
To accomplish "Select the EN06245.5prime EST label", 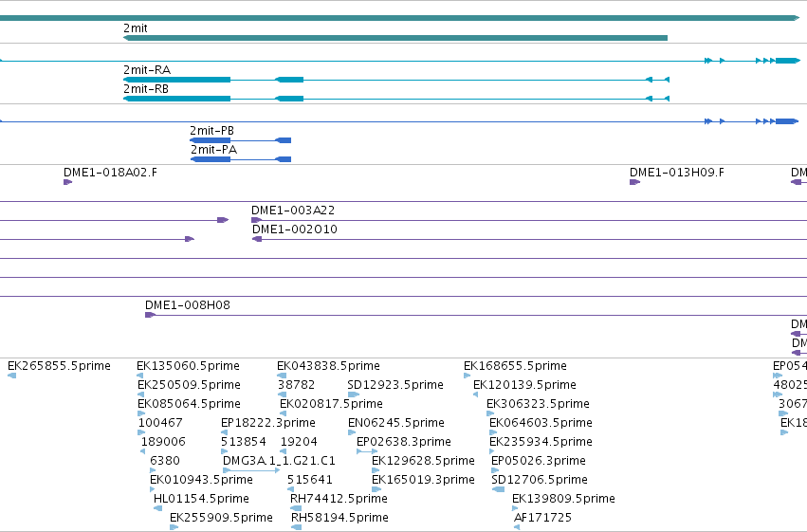I will point(396,423).
